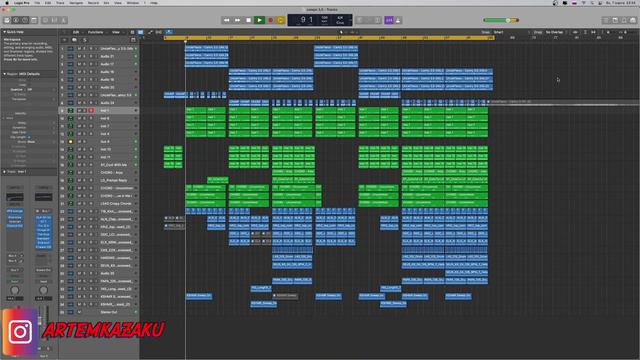The width and height of the screenshot is (640, 360).
Task: Open the Apple menu
Action: 7,3
